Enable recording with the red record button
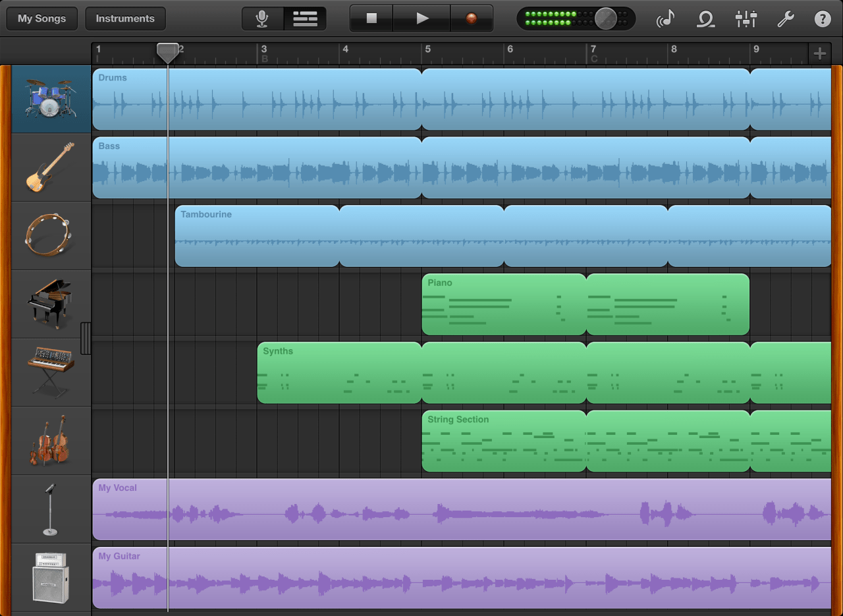This screenshot has width=843, height=616. coord(472,19)
